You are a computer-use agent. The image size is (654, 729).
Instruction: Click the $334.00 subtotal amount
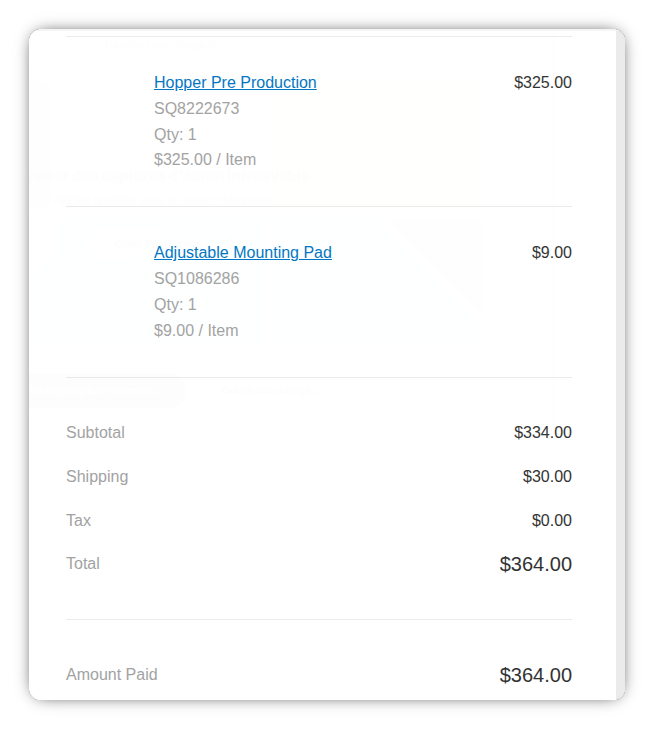(542, 433)
